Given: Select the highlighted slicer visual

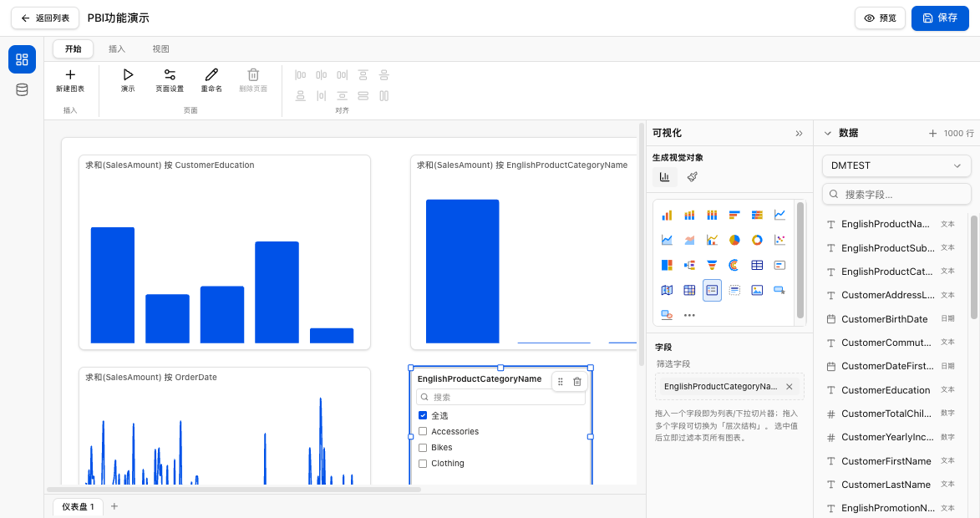Looking at the screenshot, I should pyautogui.click(x=712, y=290).
